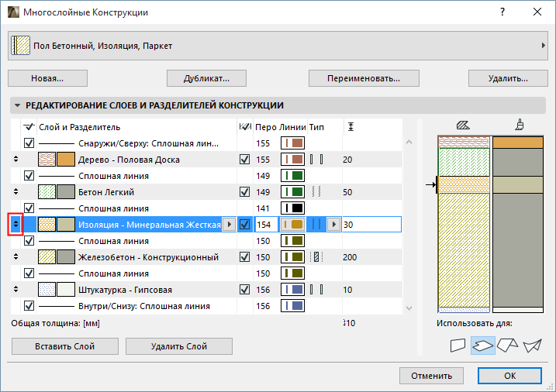
Task: Click the Отменить button
Action: tap(431, 376)
